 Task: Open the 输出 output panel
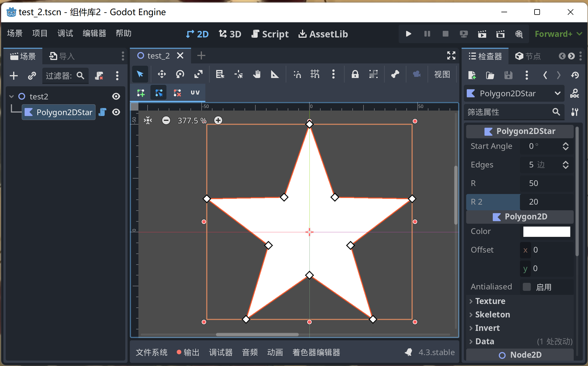tap(188, 352)
